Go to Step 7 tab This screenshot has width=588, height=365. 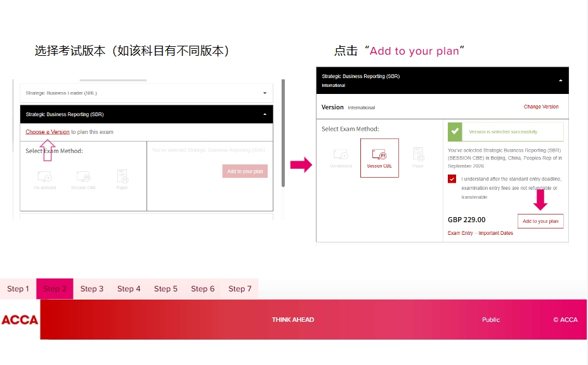240,289
